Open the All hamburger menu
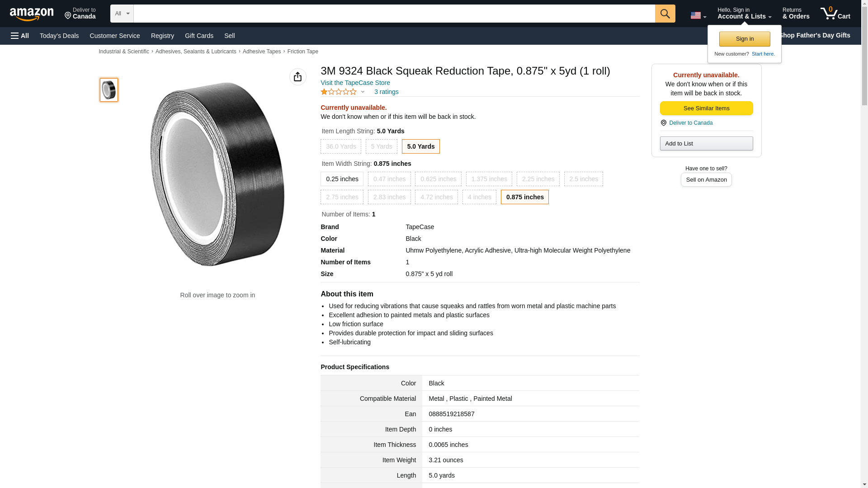 pos(20,36)
